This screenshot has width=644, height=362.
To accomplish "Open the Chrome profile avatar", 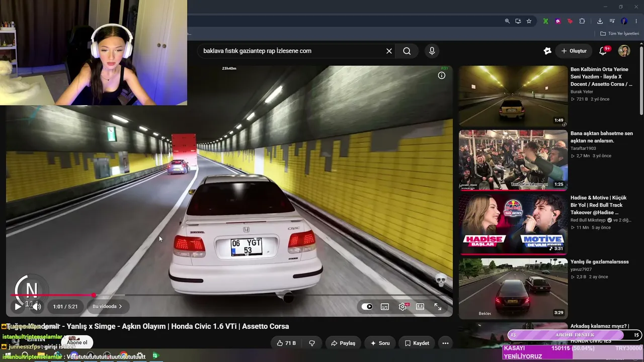I will click(624, 21).
